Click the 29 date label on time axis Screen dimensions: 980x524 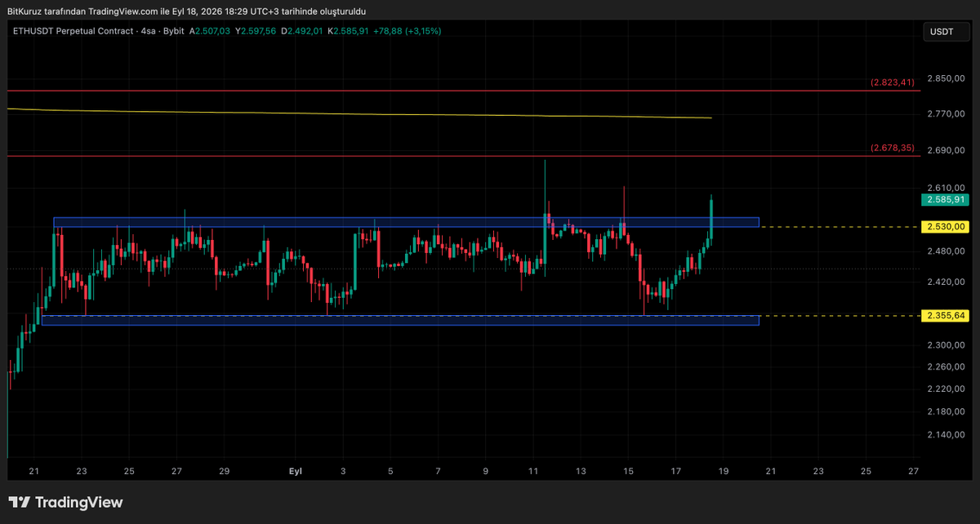click(225, 471)
